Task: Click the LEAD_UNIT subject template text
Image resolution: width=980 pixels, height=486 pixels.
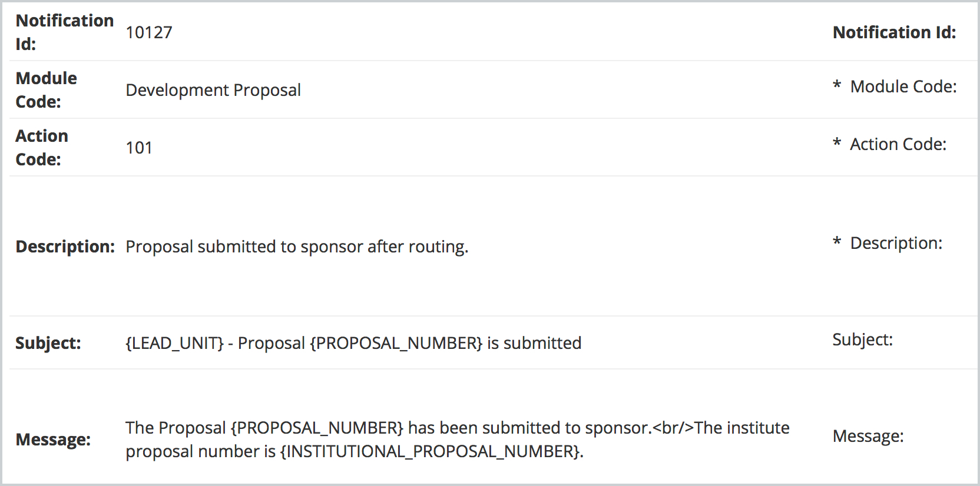Action: (353, 343)
